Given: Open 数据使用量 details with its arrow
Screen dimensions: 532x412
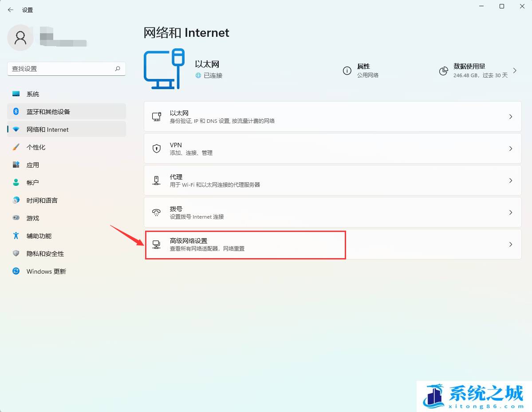Looking at the screenshot, I should 515,70.
